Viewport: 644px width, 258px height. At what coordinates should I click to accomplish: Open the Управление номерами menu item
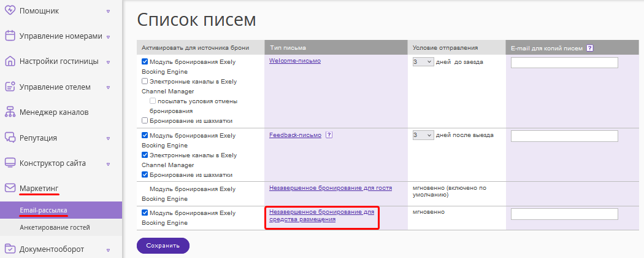click(x=61, y=36)
